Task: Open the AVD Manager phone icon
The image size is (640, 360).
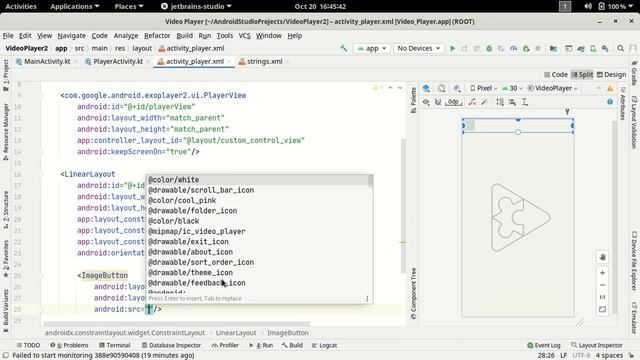Action: (x=593, y=48)
